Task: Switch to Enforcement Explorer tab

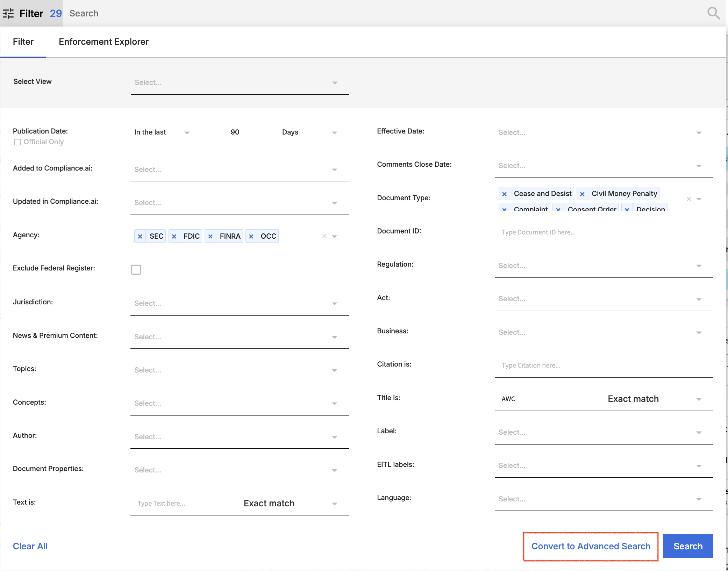Action: [x=104, y=42]
